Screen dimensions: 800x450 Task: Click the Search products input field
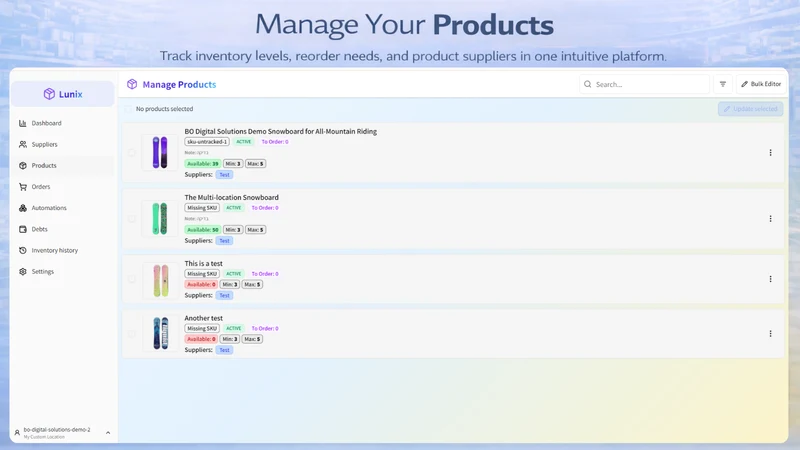644,84
